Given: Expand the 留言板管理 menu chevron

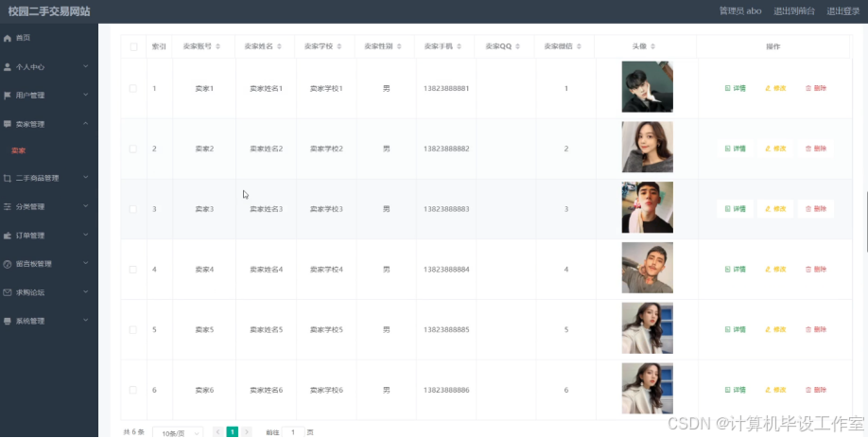Looking at the screenshot, I should [x=86, y=264].
